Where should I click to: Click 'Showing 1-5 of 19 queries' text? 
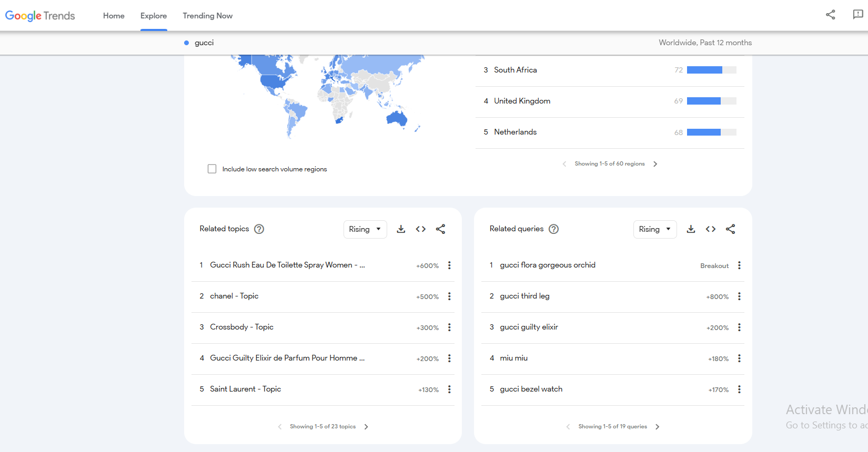[613, 427]
